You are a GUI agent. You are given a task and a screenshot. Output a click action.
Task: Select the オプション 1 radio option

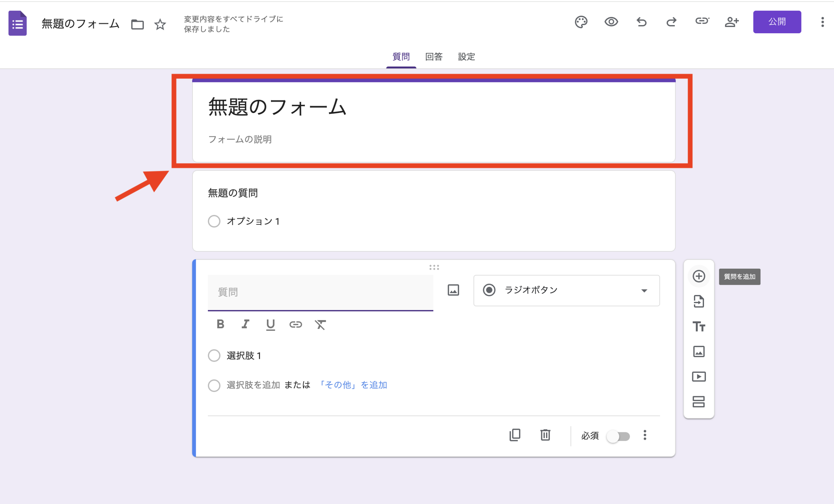[x=214, y=221]
